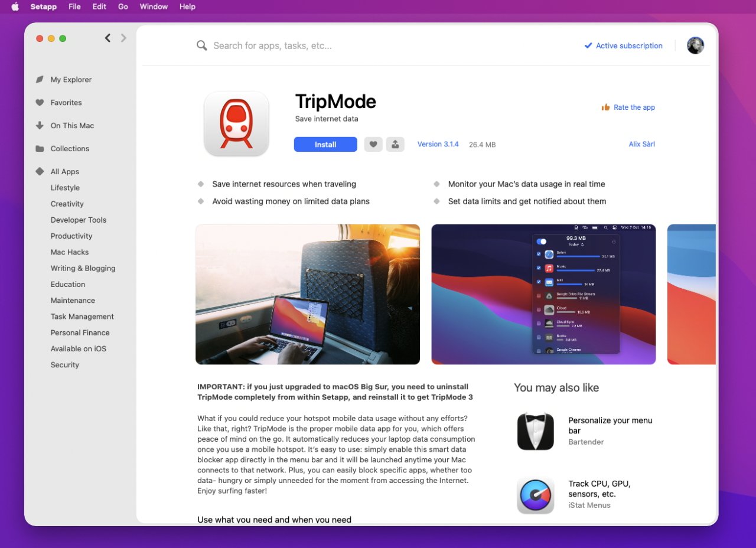Viewport: 756px width, 548px height.
Task: Click the share button next to Install
Action: click(395, 144)
